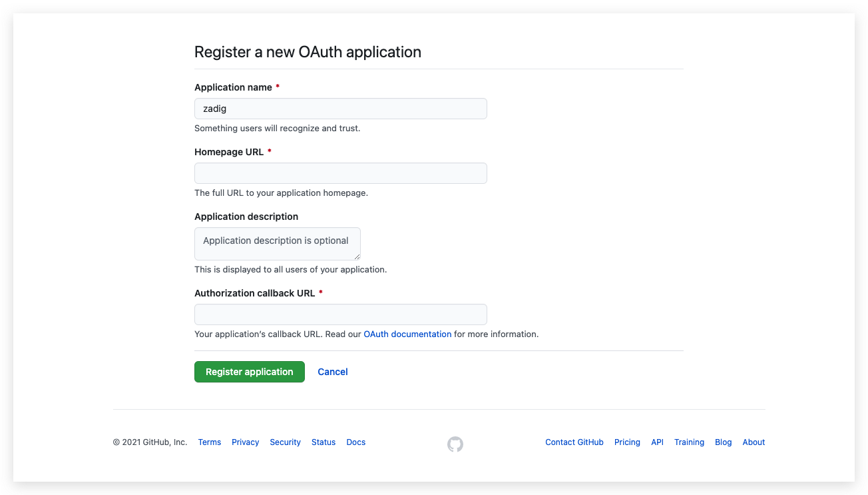Click the Training link
Screen dimensions: 868x495
click(x=689, y=442)
